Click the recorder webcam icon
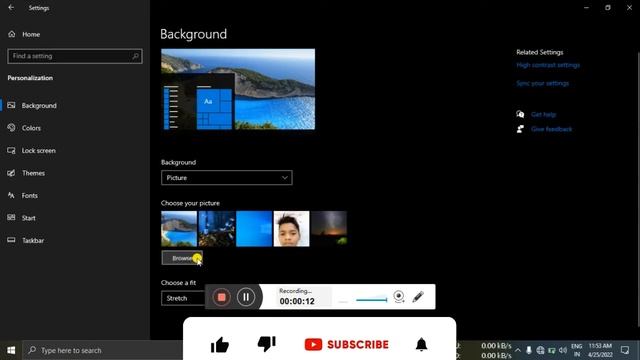 (x=399, y=297)
